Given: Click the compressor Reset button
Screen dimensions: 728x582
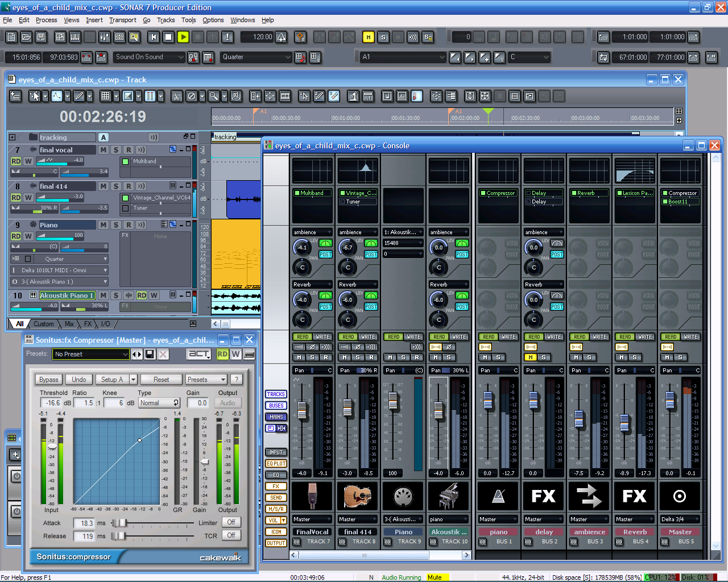Looking at the screenshot, I should click(161, 380).
